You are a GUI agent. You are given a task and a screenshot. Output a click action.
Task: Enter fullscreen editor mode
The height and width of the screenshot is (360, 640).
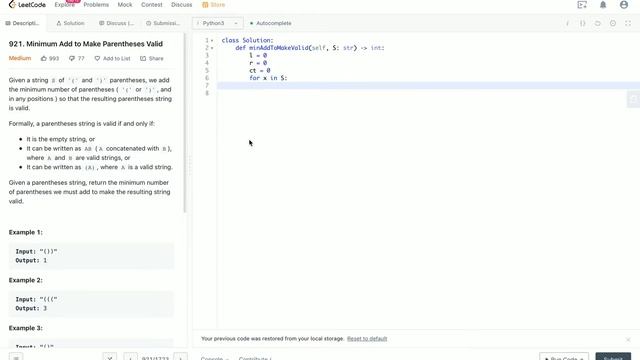coord(628,23)
